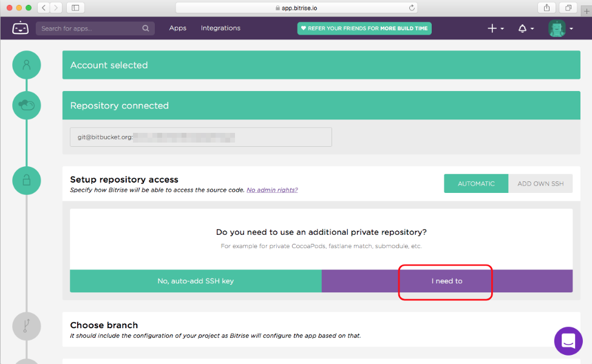Open the chat support bubble
The width and height of the screenshot is (592, 364).
pyautogui.click(x=568, y=341)
